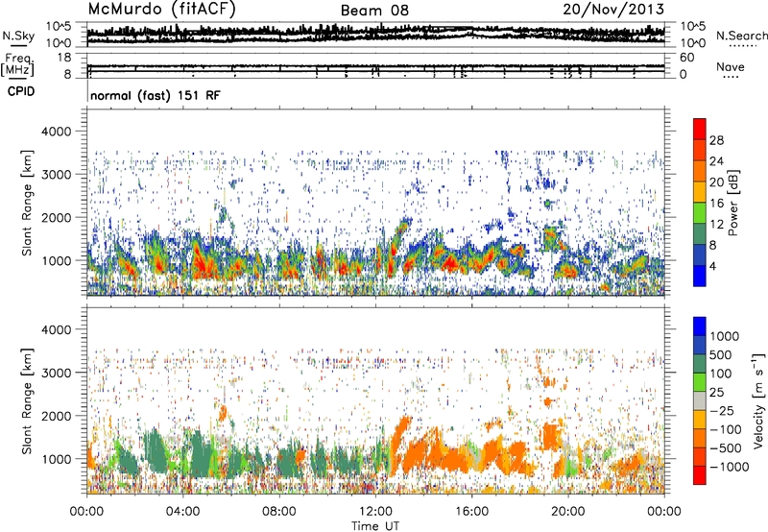Viewport: 768px width, 532px height.
Task: Click the 18 tick on the frequency axis
Action: coord(64,58)
